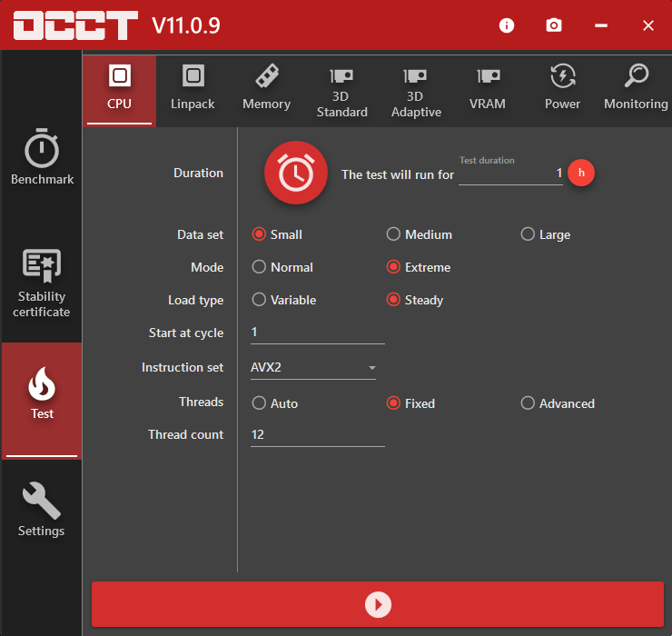Click the 'Mode' label
The height and width of the screenshot is (636, 672).
[x=207, y=267]
